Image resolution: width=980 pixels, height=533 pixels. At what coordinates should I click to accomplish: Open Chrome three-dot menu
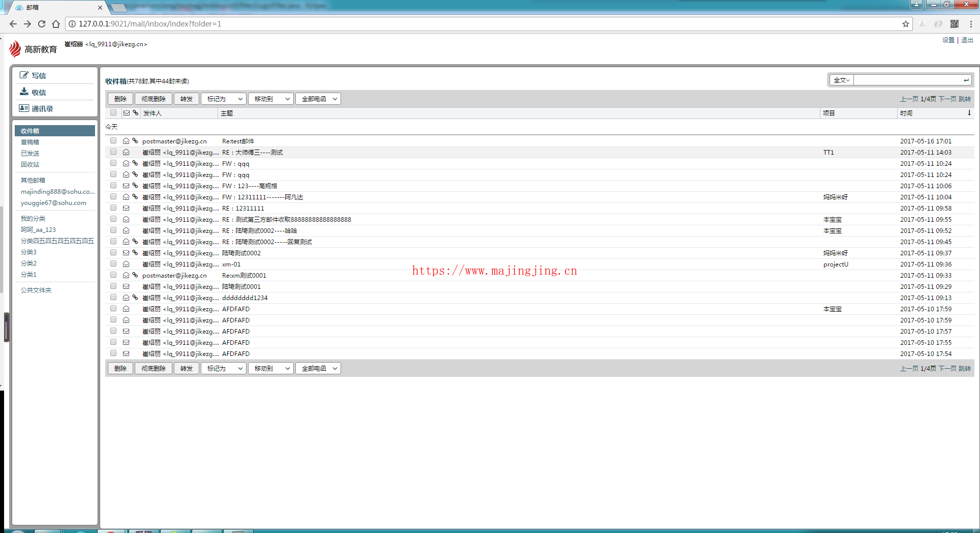(x=971, y=24)
